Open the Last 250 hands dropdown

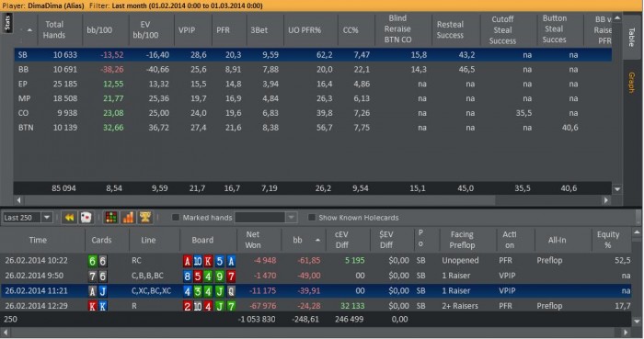(x=47, y=217)
